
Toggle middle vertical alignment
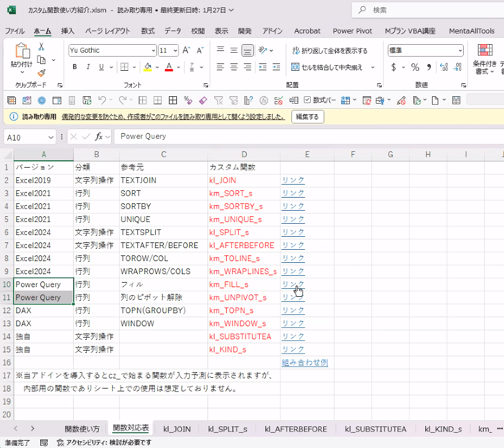pos(234,50)
